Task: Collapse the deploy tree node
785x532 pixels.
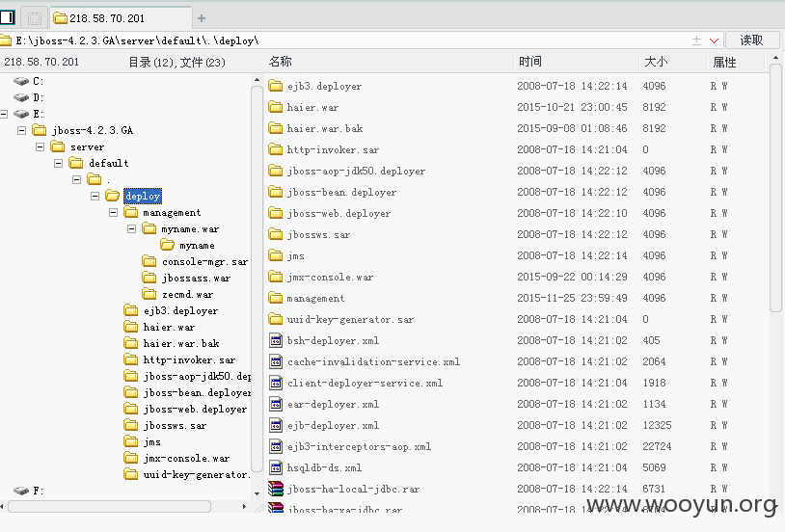Action: (95, 196)
